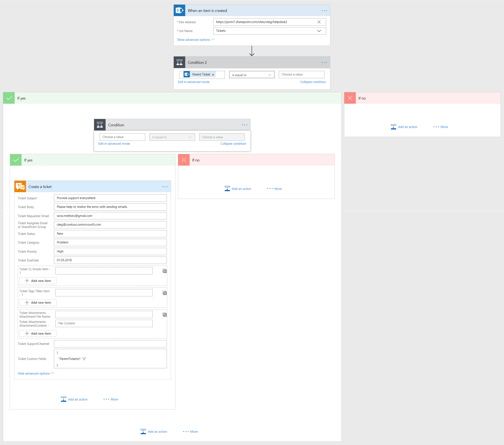Add new item under Ticket Cc Emails
The width and height of the screenshot is (504, 445).
[38, 281]
